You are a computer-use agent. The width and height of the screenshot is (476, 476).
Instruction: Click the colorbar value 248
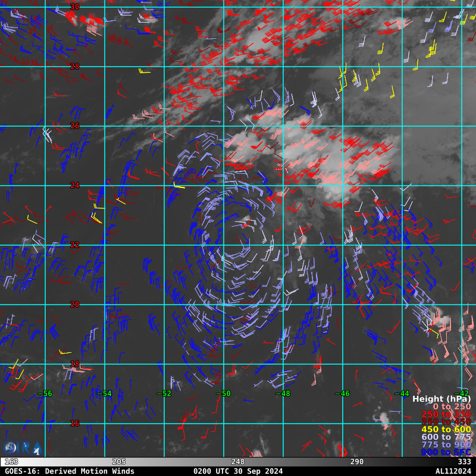click(x=237, y=462)
